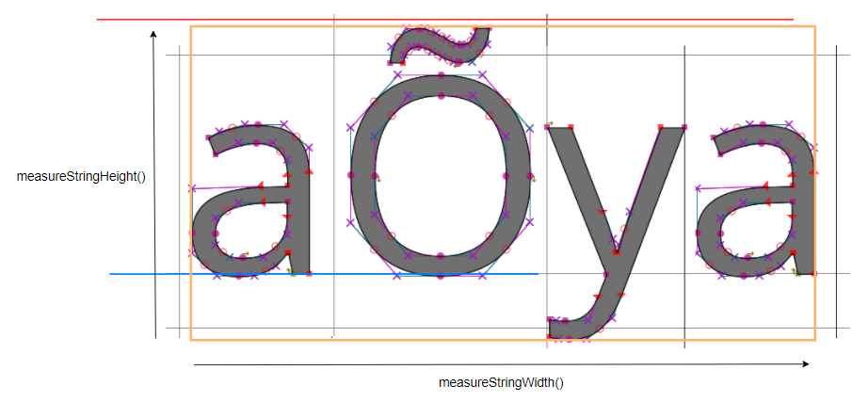Click the measureStringHeight() label
Image resolution: width=868 pixels, height=402 pixels.
81,175
